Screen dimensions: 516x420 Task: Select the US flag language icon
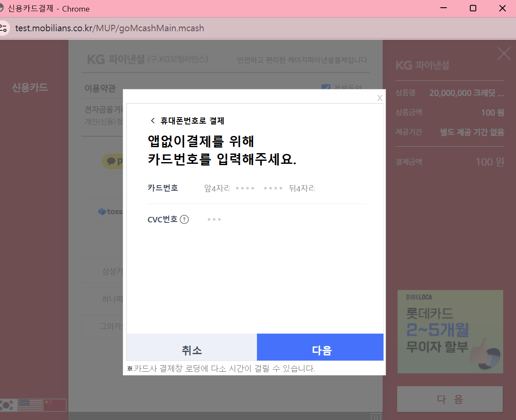[30, 405]
